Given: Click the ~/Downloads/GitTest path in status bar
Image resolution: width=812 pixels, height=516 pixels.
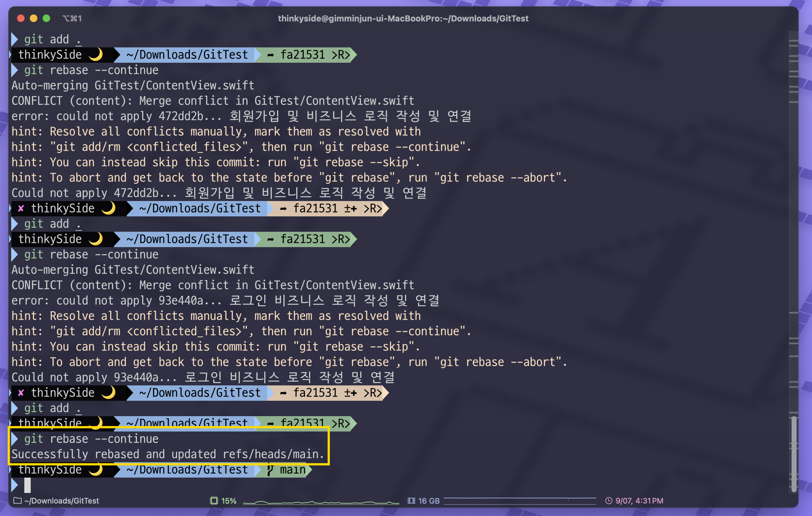Looking at the screenshot, I should point(61,500).
